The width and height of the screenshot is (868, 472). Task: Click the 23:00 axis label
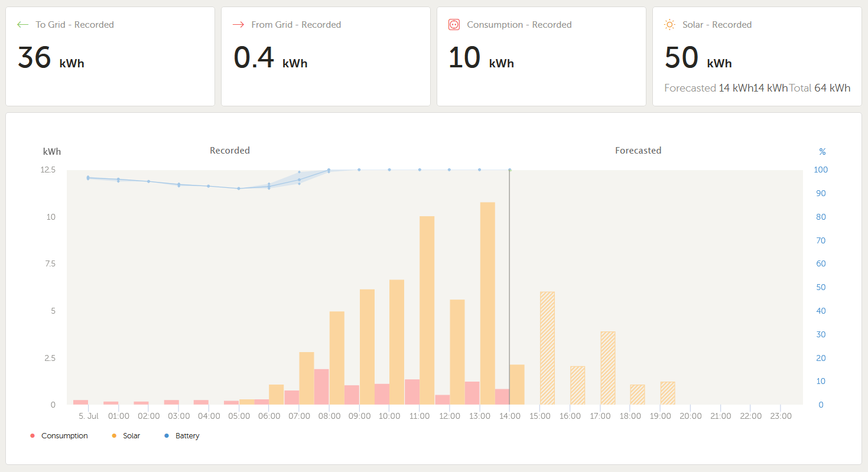781,416
